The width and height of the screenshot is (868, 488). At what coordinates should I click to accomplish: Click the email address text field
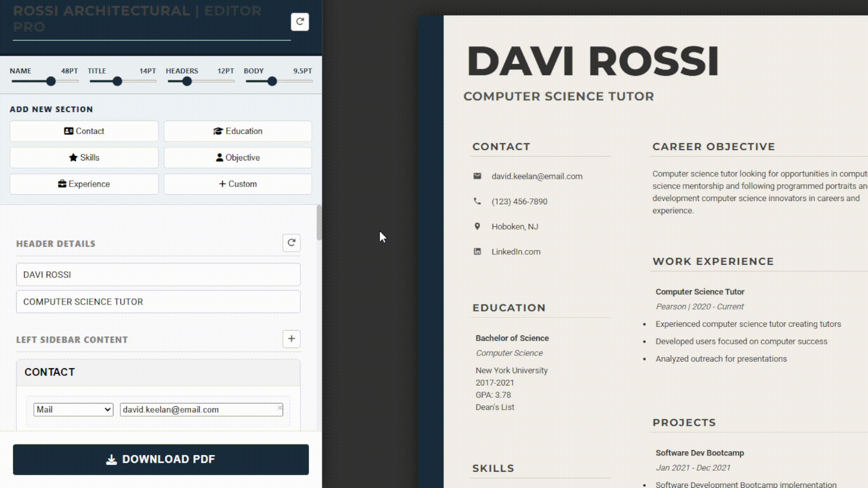[x=198, y=410]
